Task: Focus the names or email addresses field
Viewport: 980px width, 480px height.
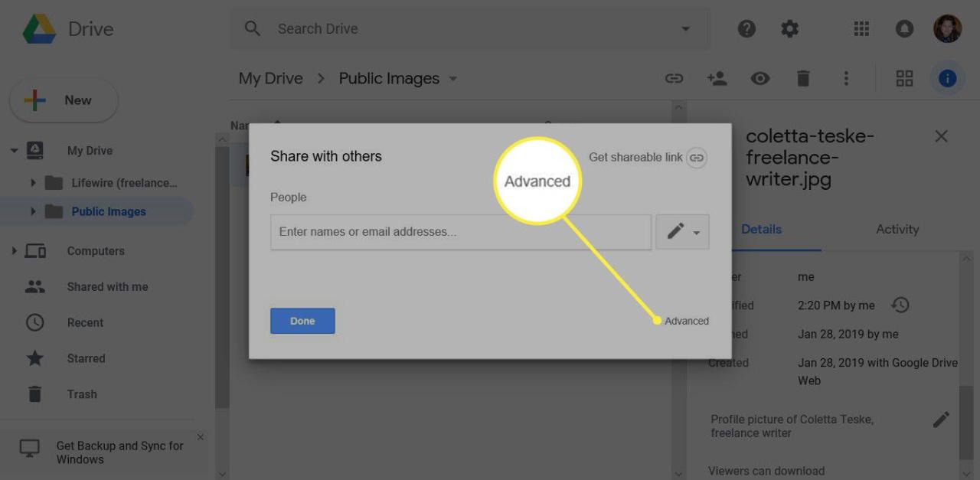Action: click(x=461, y=231)
